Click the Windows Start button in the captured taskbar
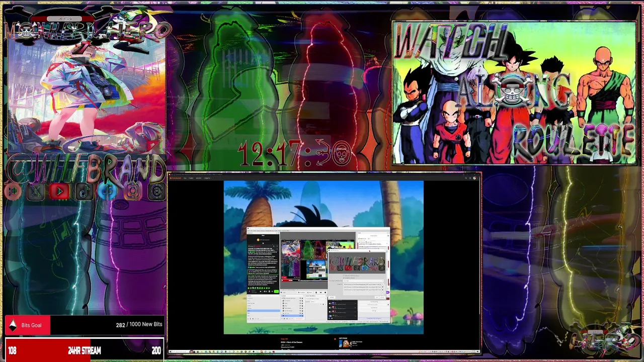 click(x=171, y=351)
